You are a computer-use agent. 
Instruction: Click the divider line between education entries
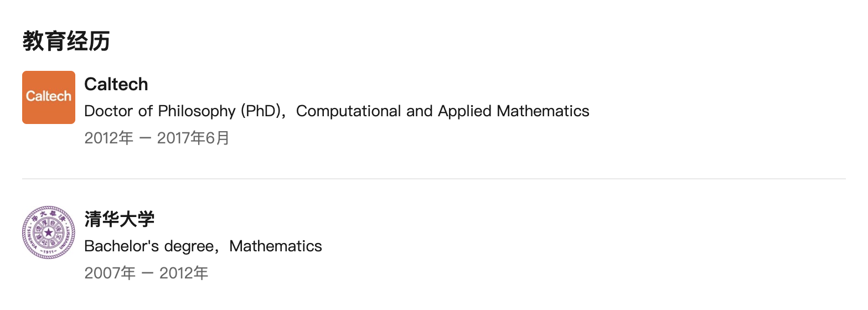(x=434, y=179)
